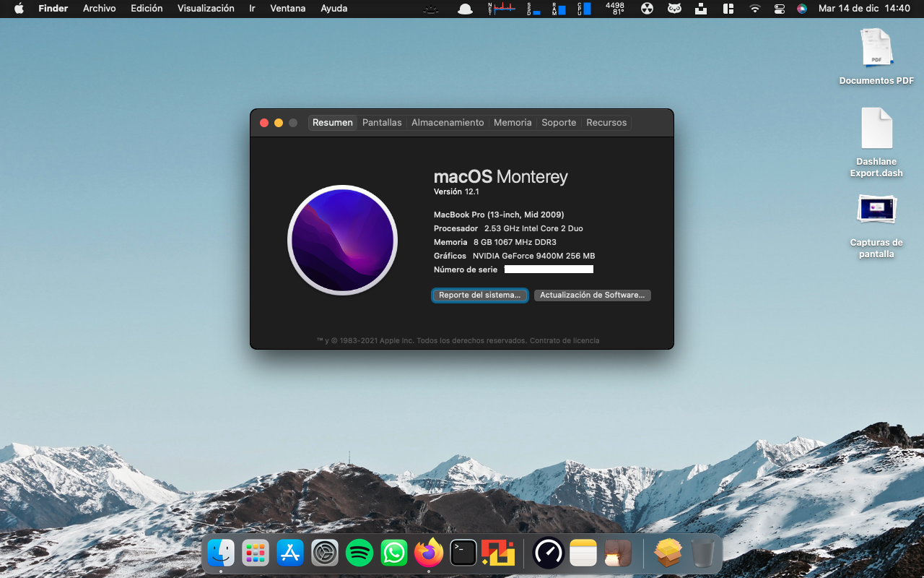Open the Documentos PDF desktop stack

click(876, 57)
